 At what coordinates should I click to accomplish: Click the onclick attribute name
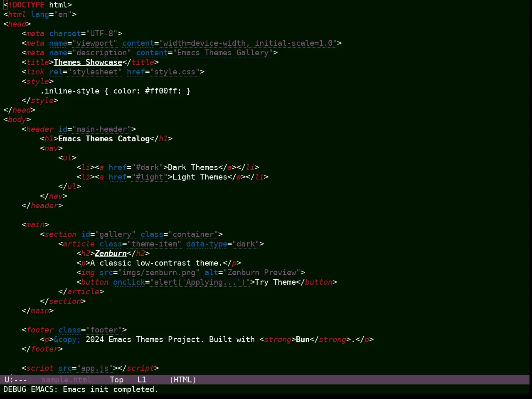pos(129,282)
